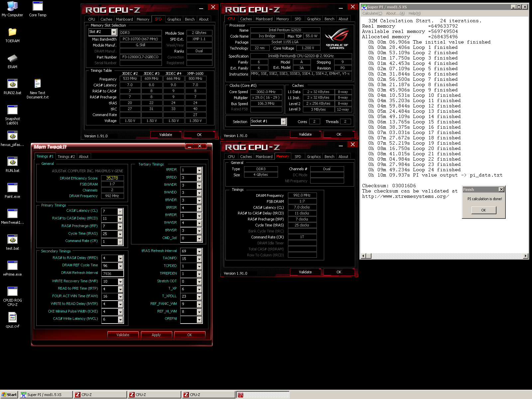This screenshot has width=532, height=399.
Task: Open Graphics tab in CPU CPU-Z window
Action: click(314, 19)
